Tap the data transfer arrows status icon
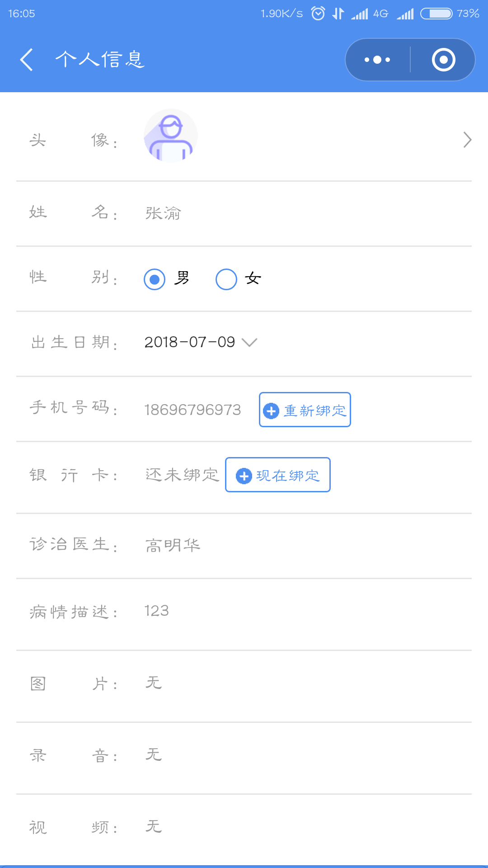The image size is (488, 868). click(338, 14)
